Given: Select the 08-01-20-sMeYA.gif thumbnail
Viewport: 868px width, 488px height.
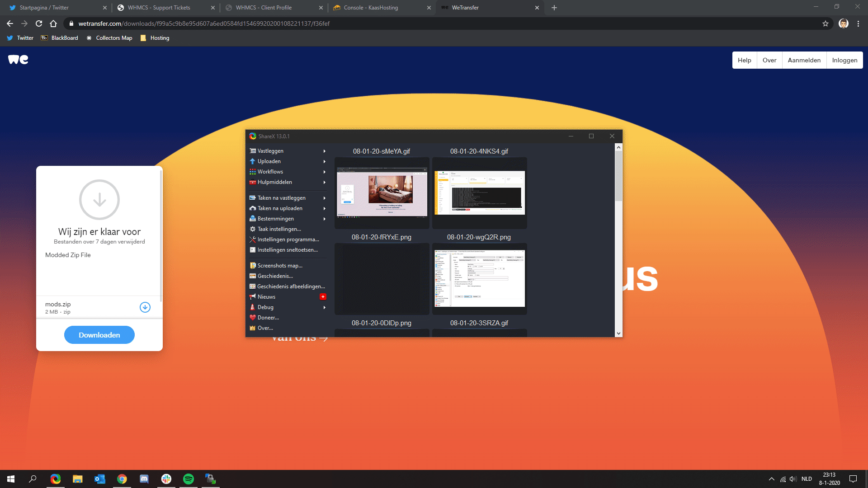Looking at the screenshot, I should point(382,193).
